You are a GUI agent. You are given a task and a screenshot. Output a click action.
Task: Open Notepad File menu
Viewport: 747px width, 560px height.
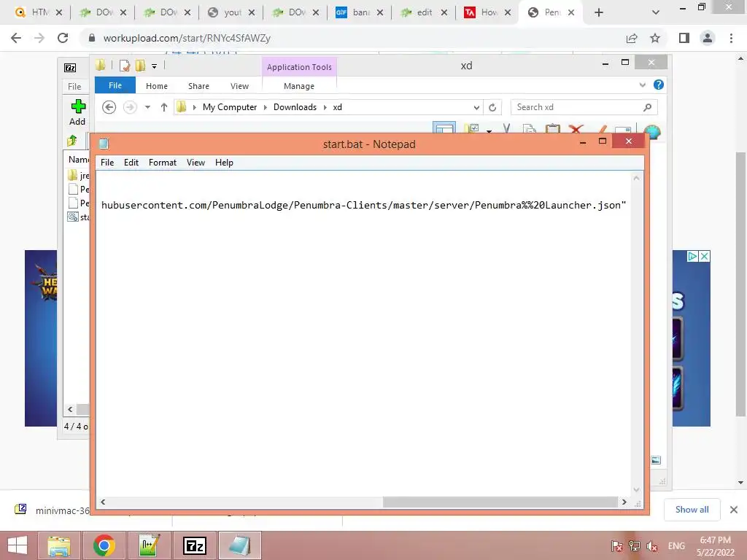(x=107, y=163)
